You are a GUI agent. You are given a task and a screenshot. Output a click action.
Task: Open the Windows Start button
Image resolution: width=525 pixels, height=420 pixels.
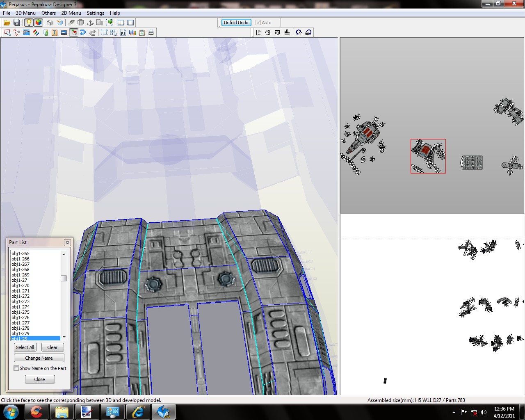coord(11,412)
